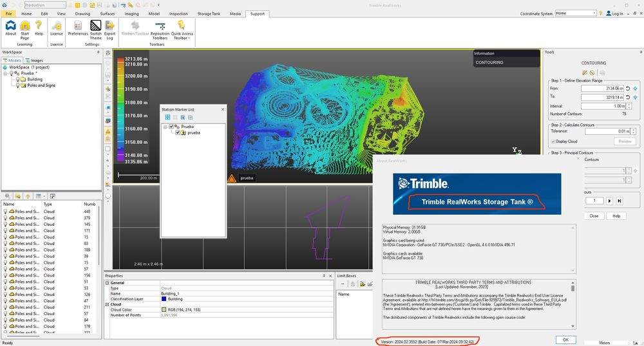Collapse the Prueba project node in WorkSpace tree
Viewport: 644px width, 346px height.
[5, 73]
